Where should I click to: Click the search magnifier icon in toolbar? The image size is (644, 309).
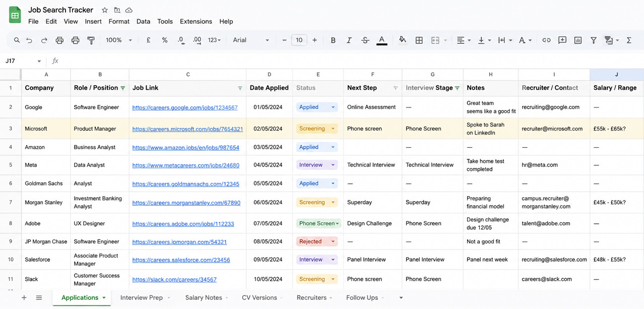(17, 40)
